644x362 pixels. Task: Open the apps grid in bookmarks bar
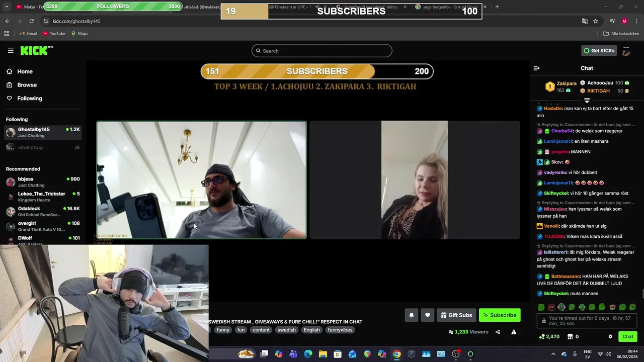pos(7,34)
